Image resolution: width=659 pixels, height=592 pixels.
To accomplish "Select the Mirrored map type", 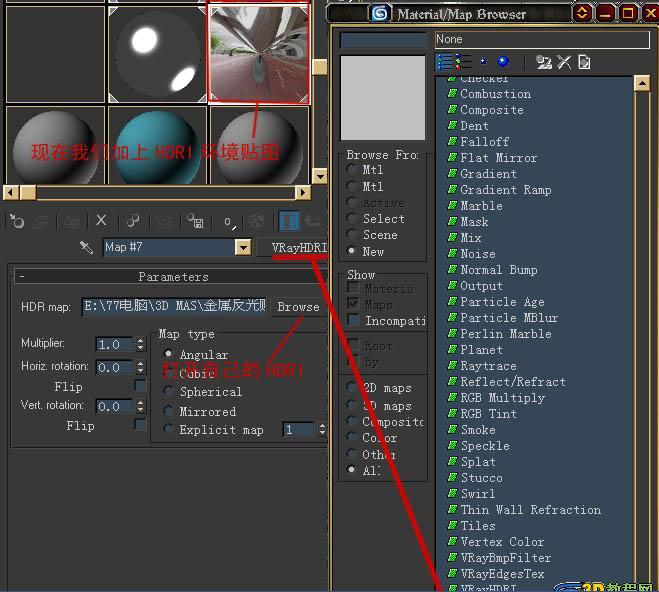I will (168, 411).
